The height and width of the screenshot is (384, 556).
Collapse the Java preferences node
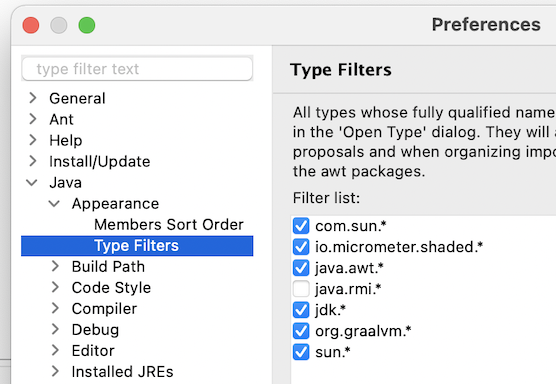click(x=32, y=183)
